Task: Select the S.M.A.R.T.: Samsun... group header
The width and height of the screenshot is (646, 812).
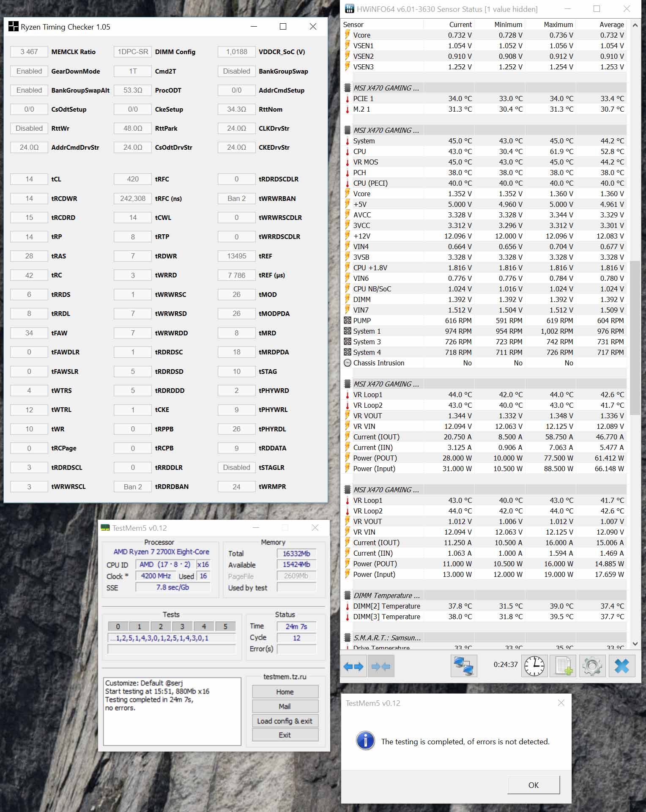Action: pos(484,638)
